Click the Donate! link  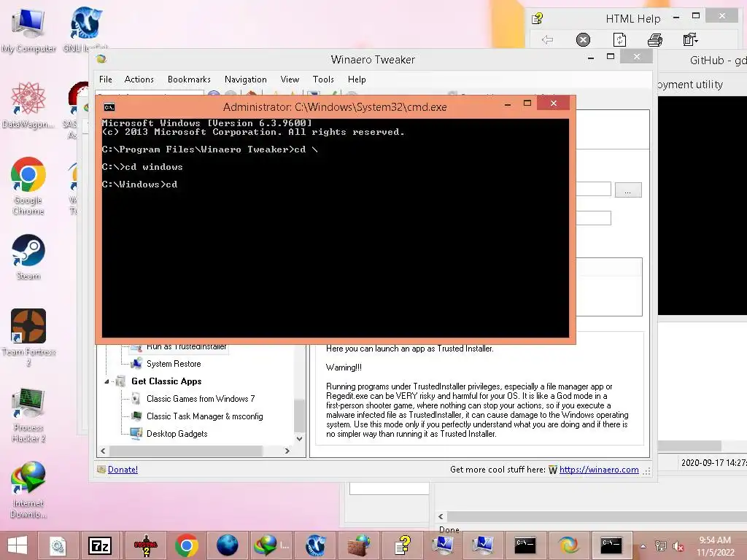coord(123,470)
